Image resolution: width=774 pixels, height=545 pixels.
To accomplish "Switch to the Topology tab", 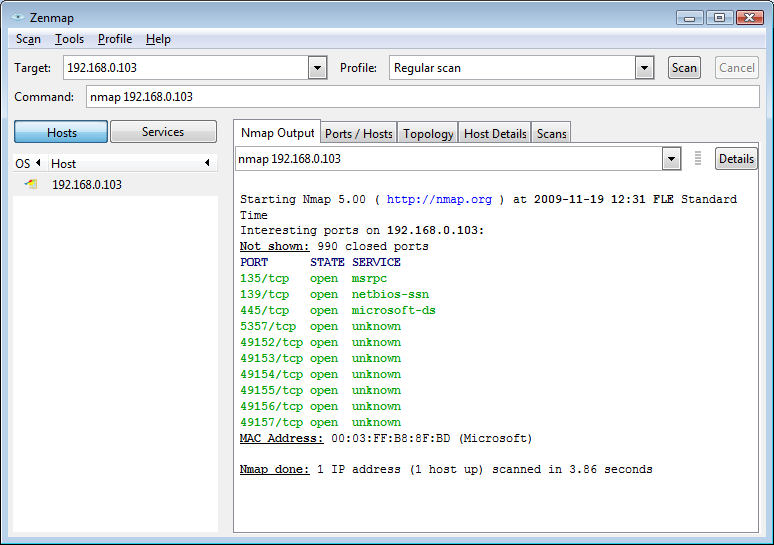I will [x=428, y=134].
